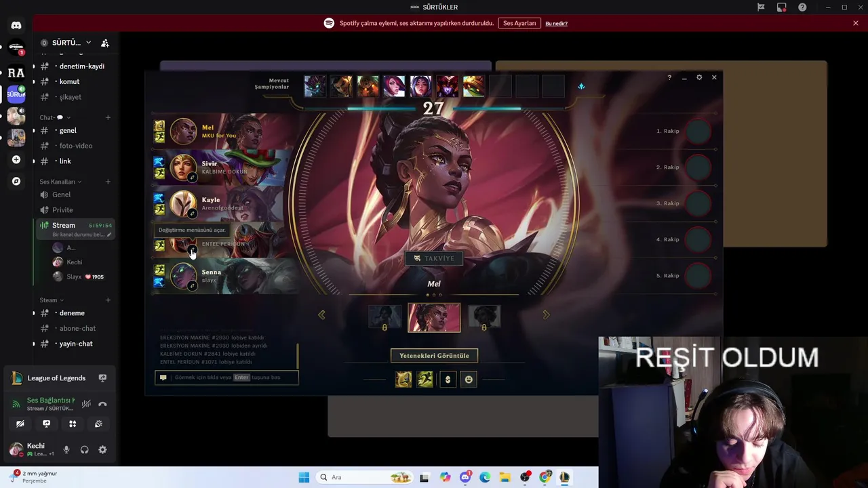Edit Stream channel status pencil

(x=108, y=235)
